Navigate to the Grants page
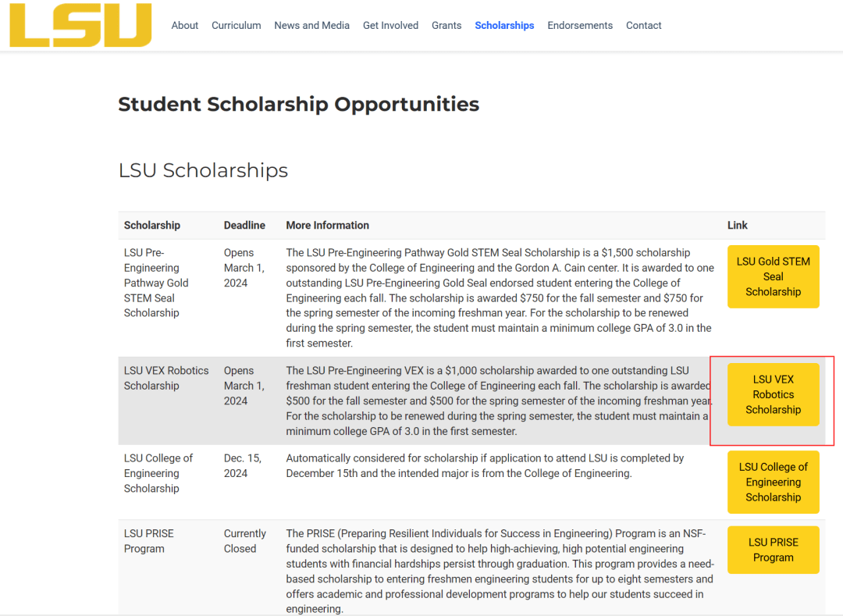This screenshot has width=843, height=616. tap(446, 26)
